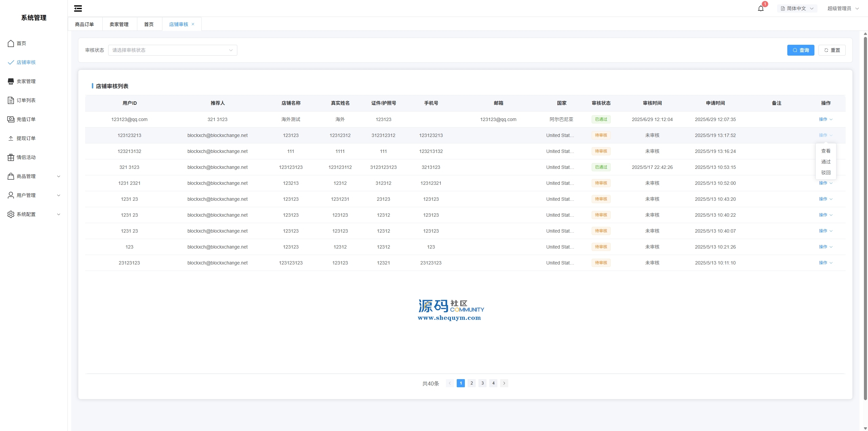Click the 首页 home icon in sidebar
The width and height of the screenshot is (868, 431).
coord(11,43)
